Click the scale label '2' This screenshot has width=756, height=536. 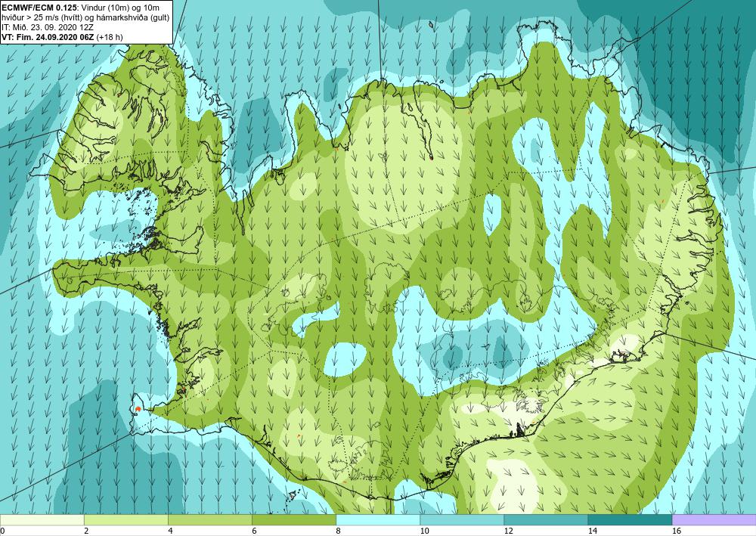86,531
